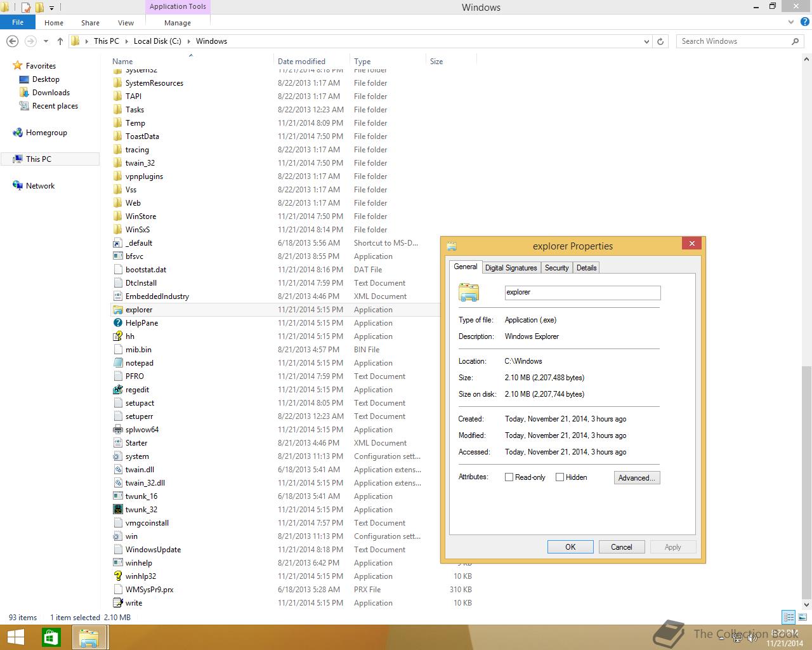Image resolution: width=812 pixels, height=650 pixels.
Task: Expand the ribbon with the chevron
Action: (791, 22)
